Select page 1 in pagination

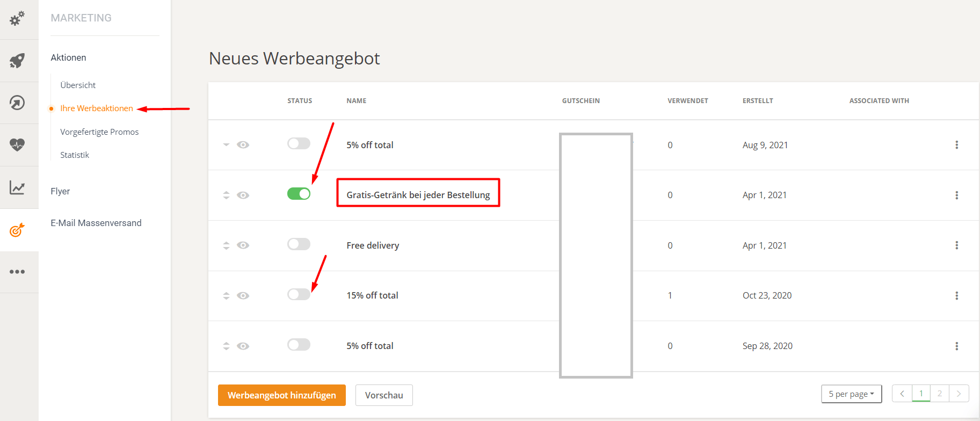(921, 394)
